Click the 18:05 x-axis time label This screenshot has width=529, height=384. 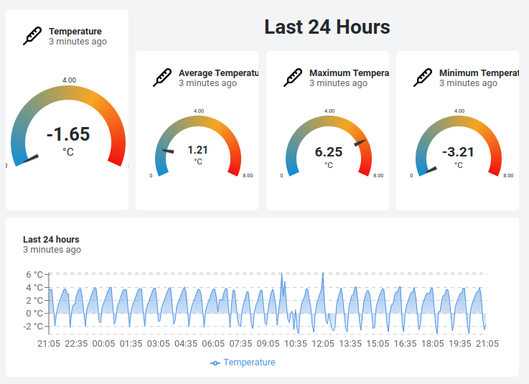tap(433, 344)
